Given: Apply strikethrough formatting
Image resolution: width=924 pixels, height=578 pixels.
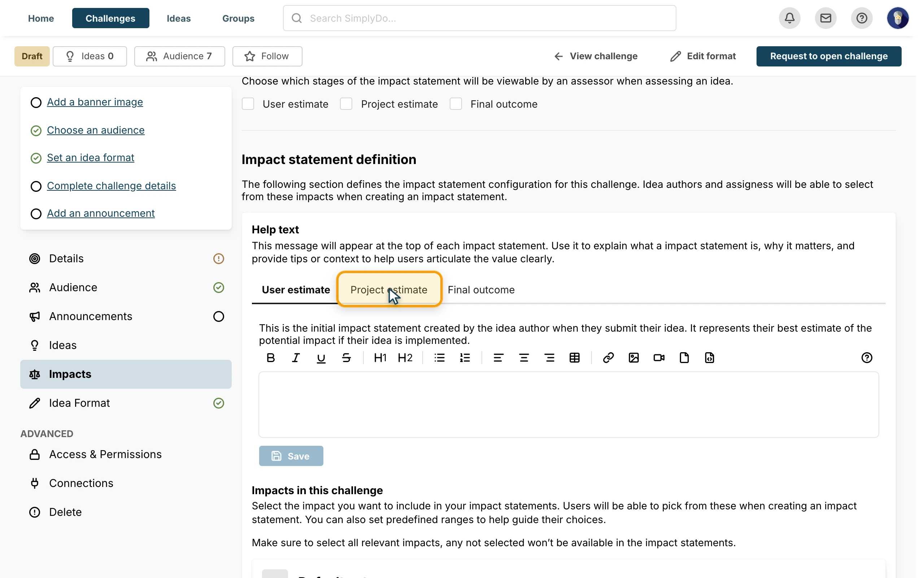Looking at the screenshot, I should (x=346, y=358).
